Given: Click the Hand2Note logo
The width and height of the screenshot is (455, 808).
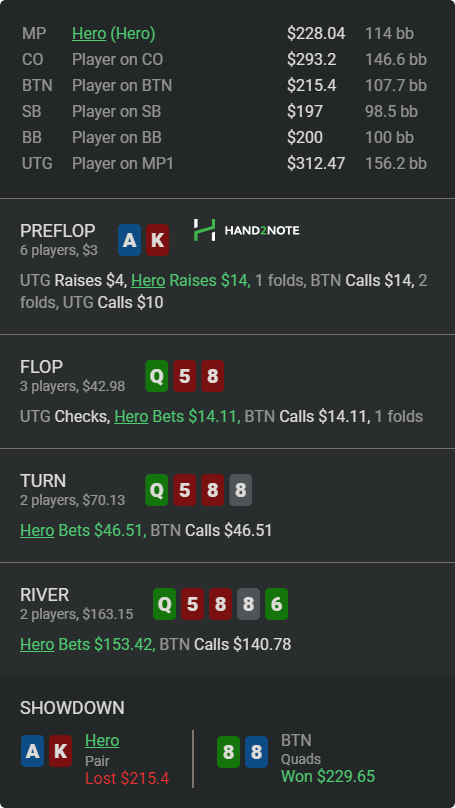Looking at the screenshot, I should 246,230.
